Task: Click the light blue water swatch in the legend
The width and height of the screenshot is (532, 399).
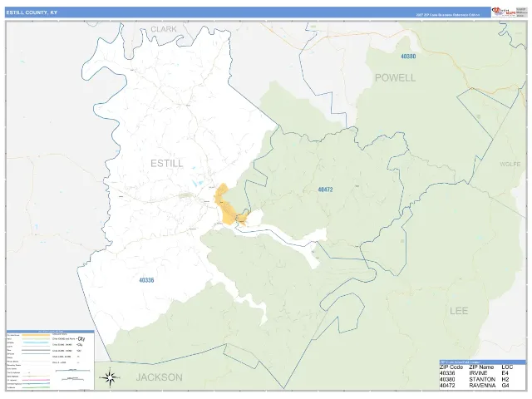Action: 36,342
